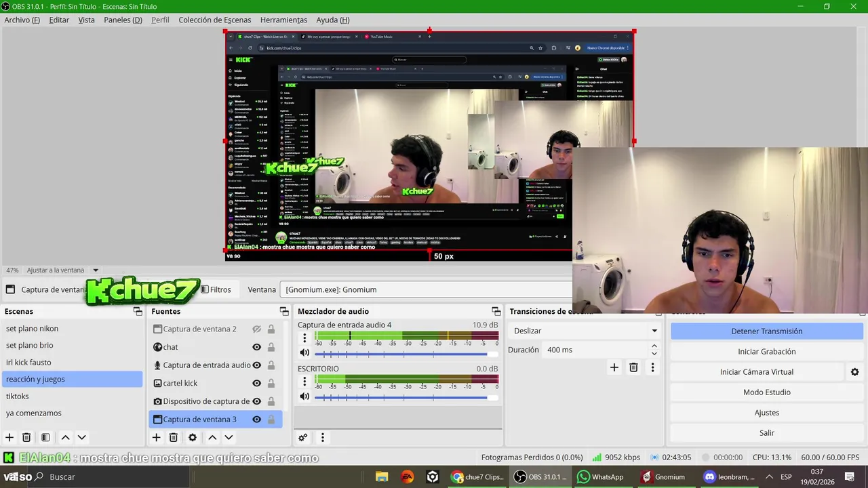Toggle lock on chat source
The width and height of the screenshot is (868, 488).
pyautogui.click(x=271, y=347)
